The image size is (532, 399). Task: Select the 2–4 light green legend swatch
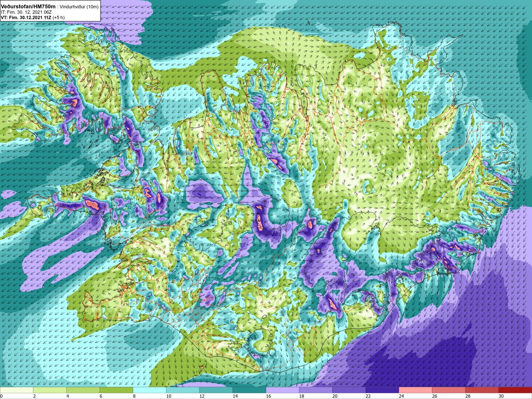pos(50,390)
